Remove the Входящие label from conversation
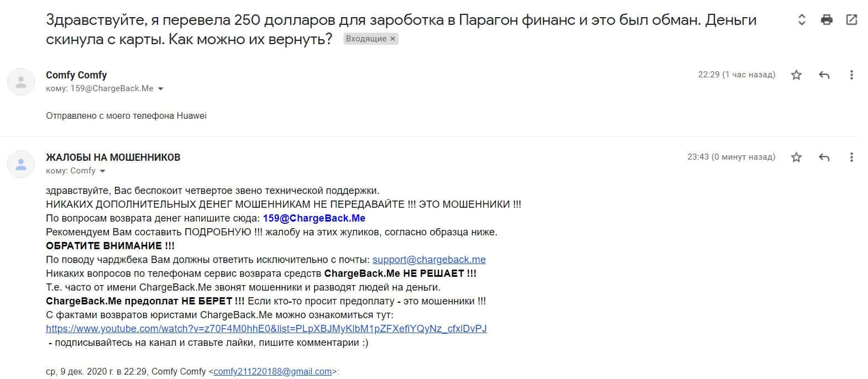Screen dimensions: 868x379 [x=393, y=39]
